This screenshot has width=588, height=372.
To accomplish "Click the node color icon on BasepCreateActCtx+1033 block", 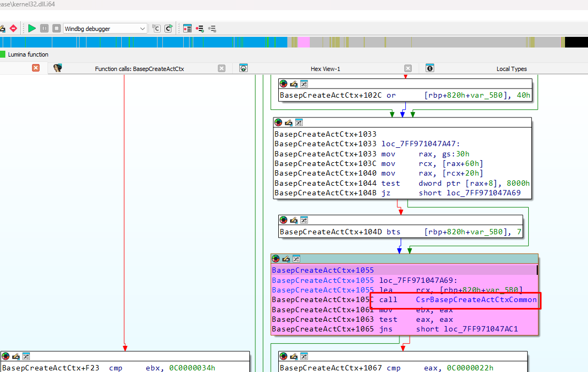I will (x=278, y=123).
